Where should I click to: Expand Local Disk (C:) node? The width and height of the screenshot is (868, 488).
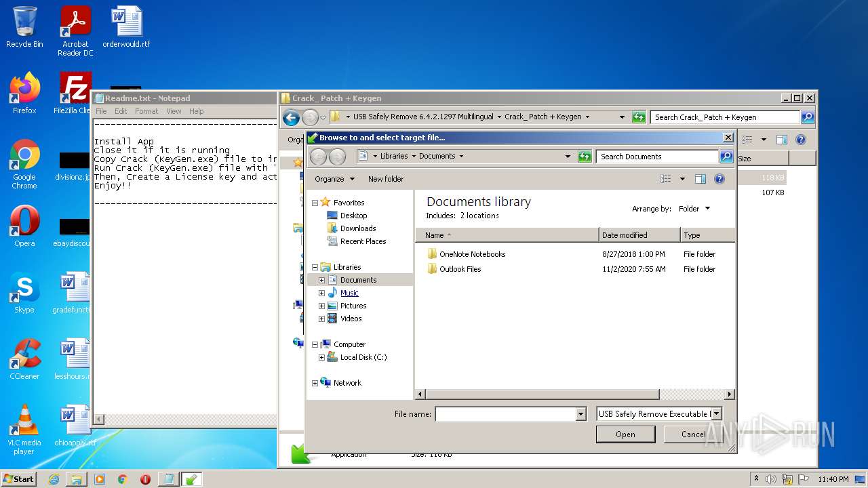click(321, 357)
